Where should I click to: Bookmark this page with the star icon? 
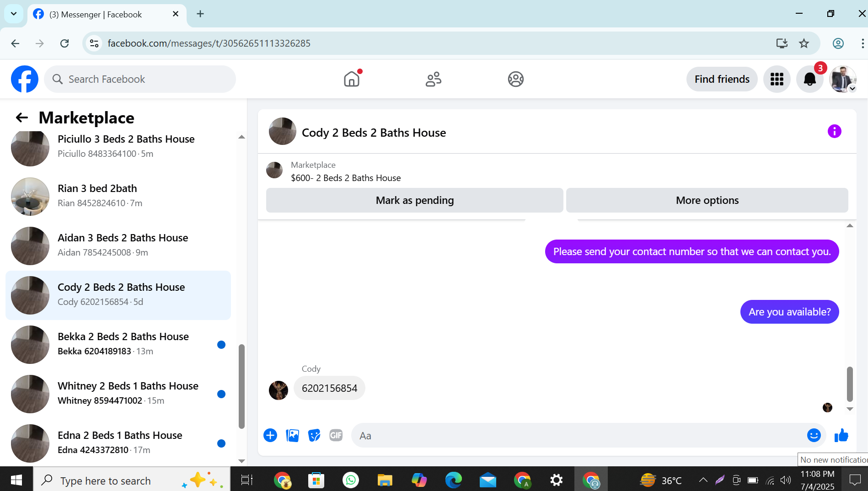804,43
